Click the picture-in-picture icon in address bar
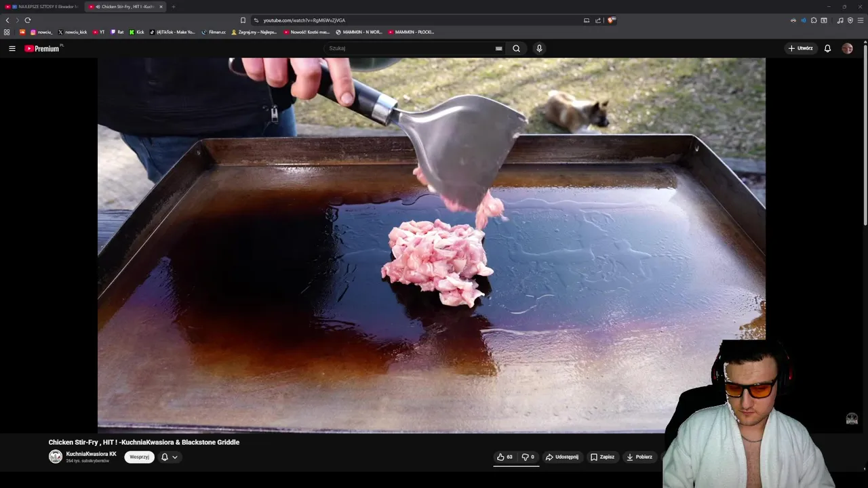Screen dimensions: 868x488 click(x=587, y=20)
